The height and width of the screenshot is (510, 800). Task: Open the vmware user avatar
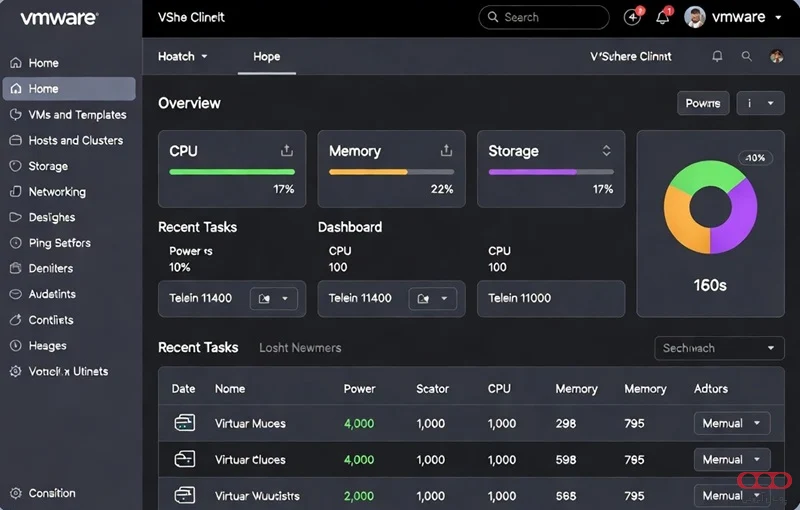695,17
